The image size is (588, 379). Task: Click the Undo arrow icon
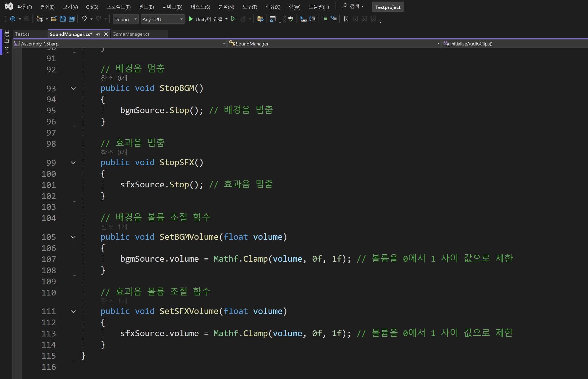[84, 19]
